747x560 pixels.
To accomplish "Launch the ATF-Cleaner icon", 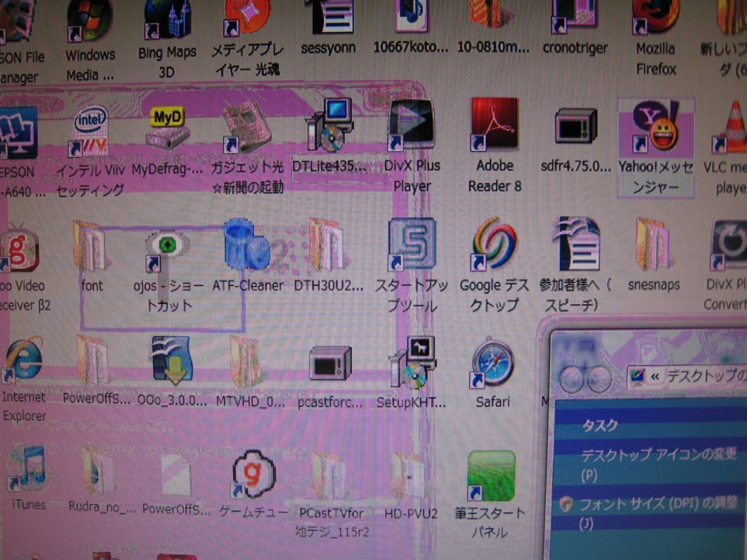I will click(247, 245).
